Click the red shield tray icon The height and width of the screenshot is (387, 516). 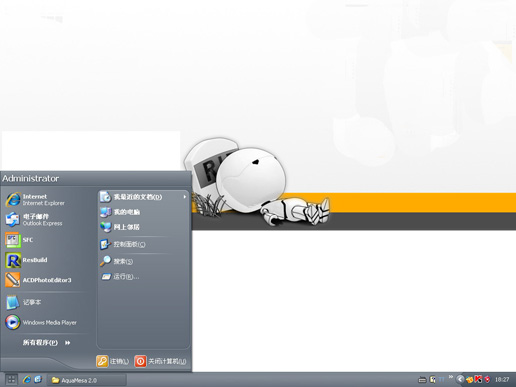(x=487, y=380)
